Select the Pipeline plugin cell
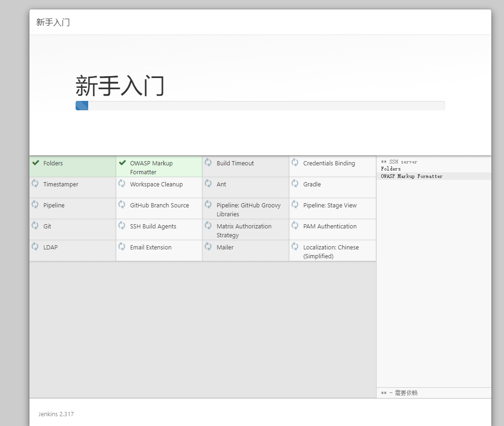The image size is (504, 426). pyautogui.click(x=54, y=206)
